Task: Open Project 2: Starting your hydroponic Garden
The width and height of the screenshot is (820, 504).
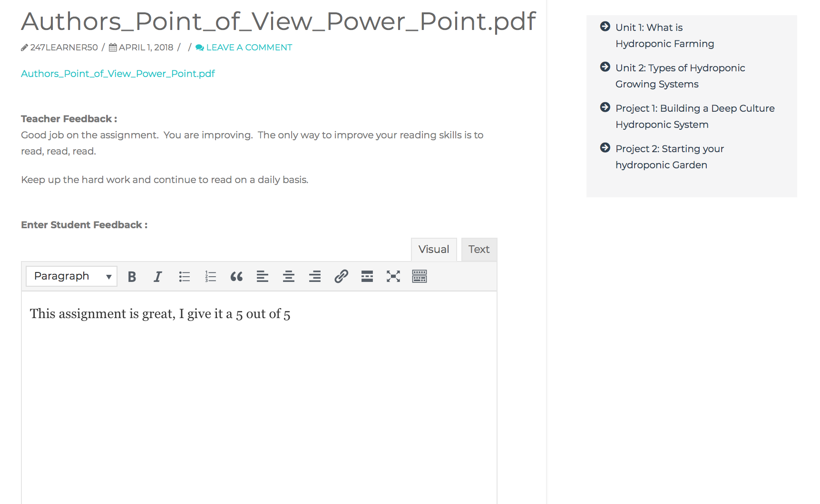Action: pos(670,157)
